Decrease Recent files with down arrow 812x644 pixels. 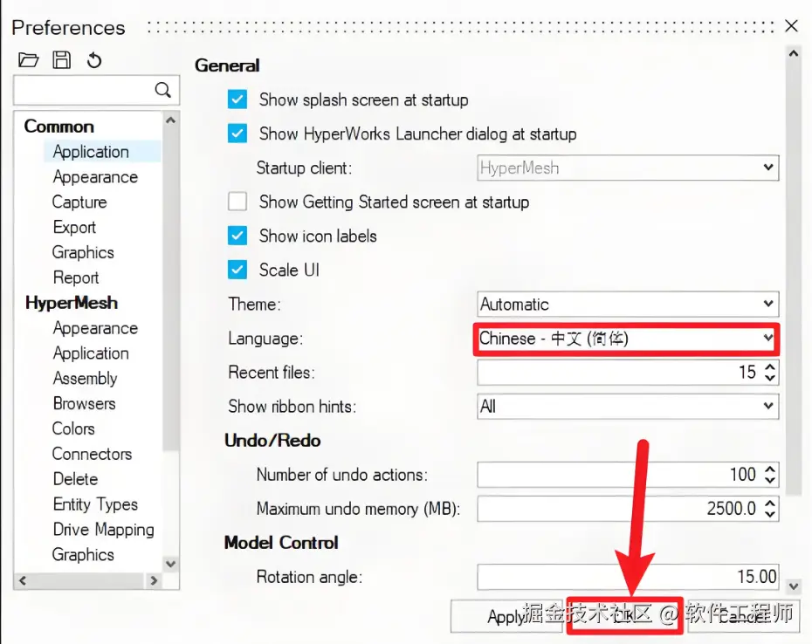coord(770,378)
